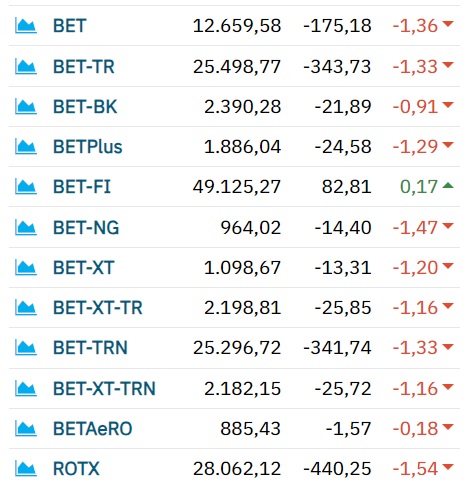
Task: Open the chart icon for BETPlus
Action: [x=26, y=147]
